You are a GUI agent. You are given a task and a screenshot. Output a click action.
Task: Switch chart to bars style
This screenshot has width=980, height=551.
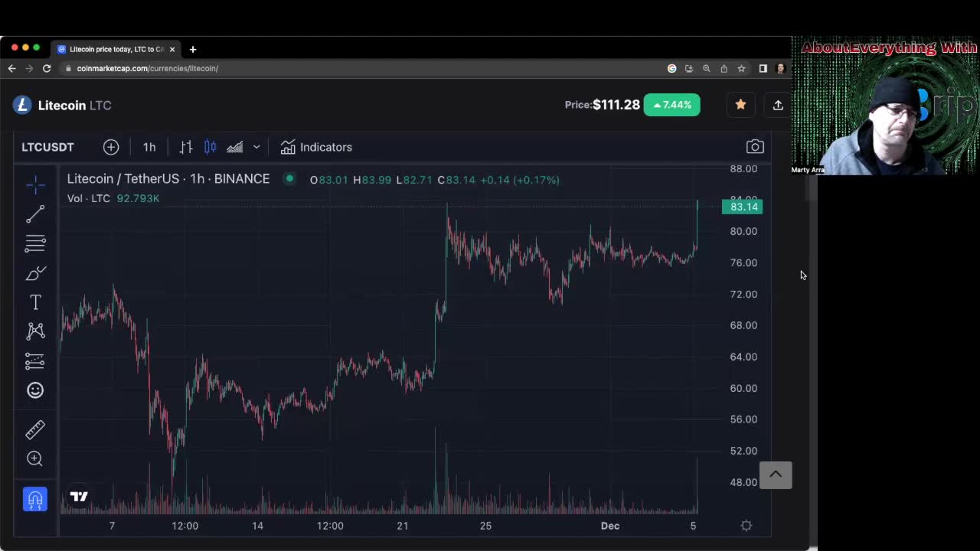tap(186, 147)
